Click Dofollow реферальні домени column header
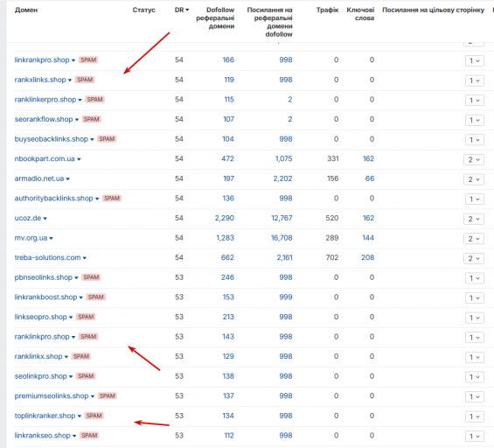 click(x=215, y=18)
